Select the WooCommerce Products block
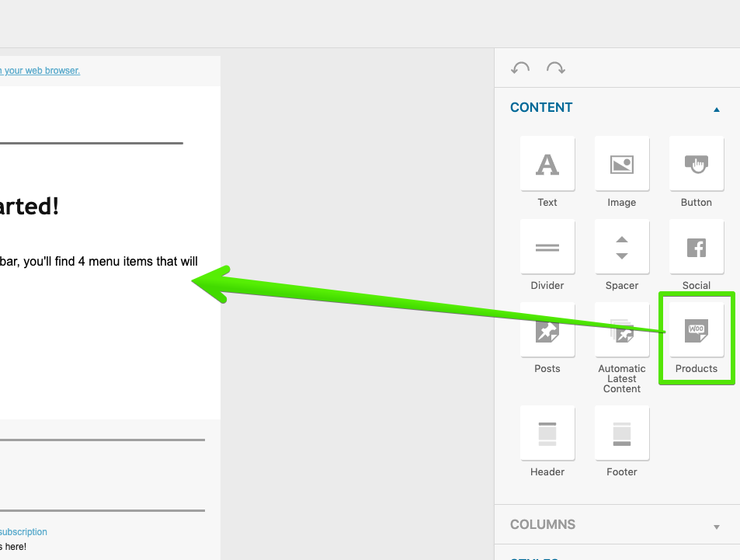This screenshot has width=740, height=560. tap(697, 330)
